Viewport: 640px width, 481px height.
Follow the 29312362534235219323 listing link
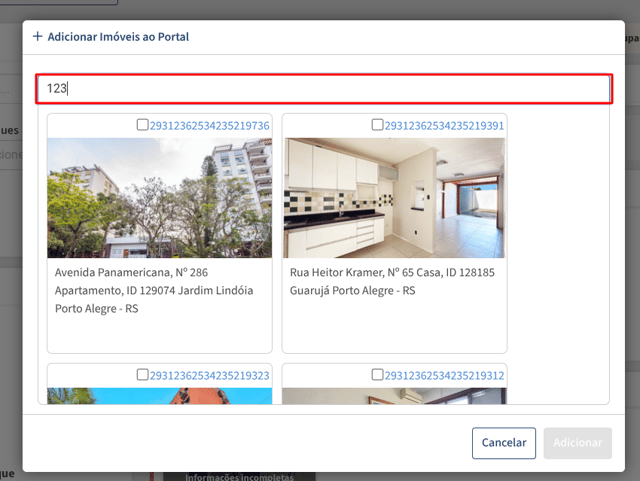pos(209,376)
